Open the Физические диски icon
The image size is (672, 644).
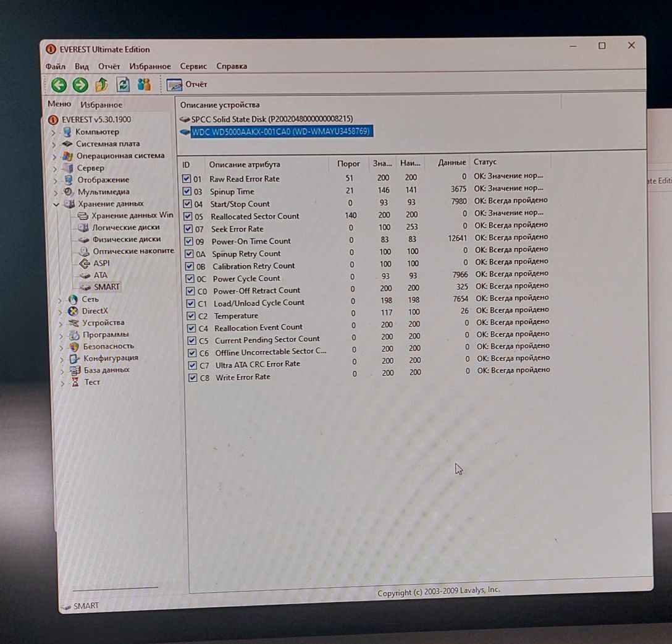[x=83, y=239]
